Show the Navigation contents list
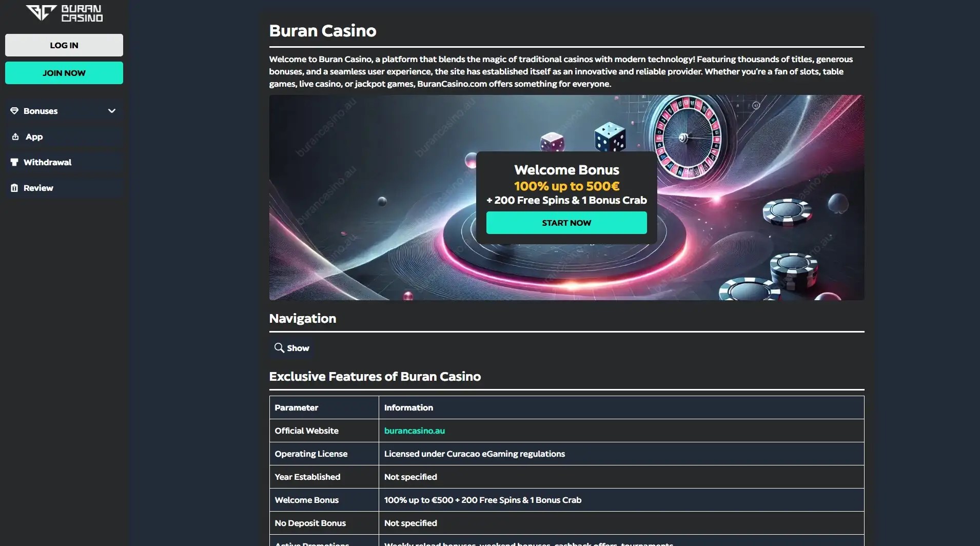The width and height of the screenshot is (980, 546). click(x=292, y=348)
